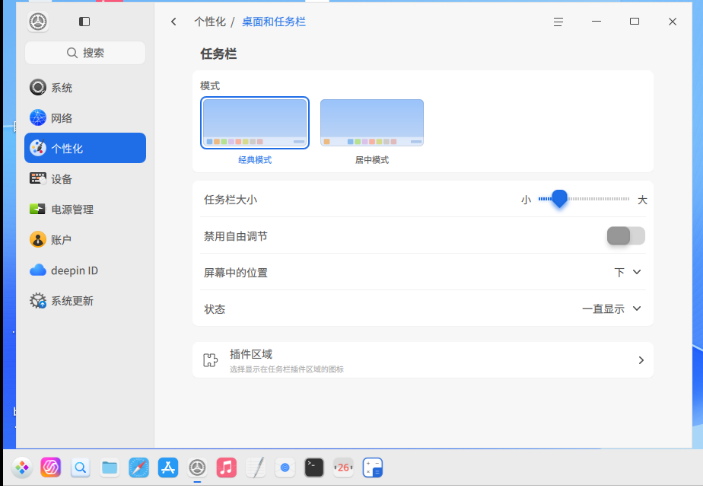Click the 选择显示在任务栏插件区域的图标 description
Screen dimensions: 703x486
(x=286, y=369)
